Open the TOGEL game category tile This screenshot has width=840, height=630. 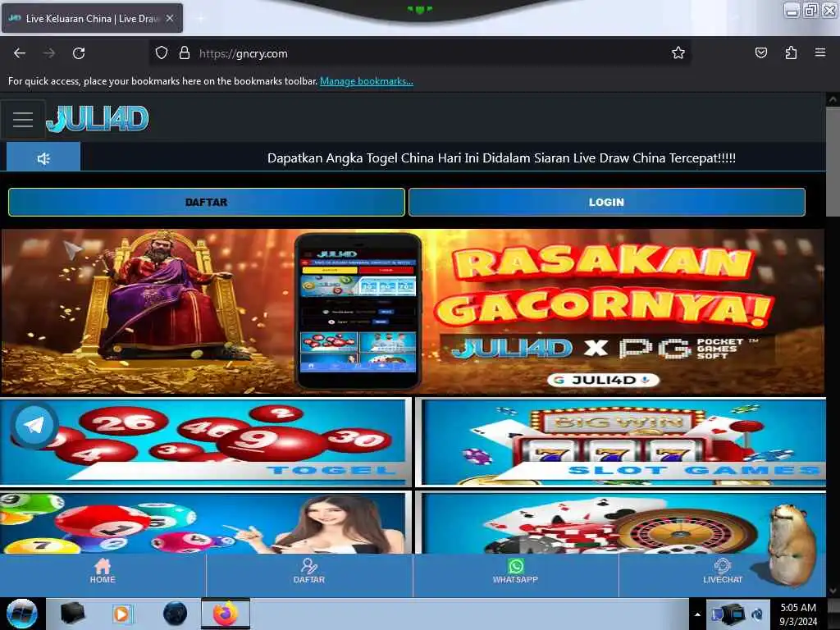pos(205,442)
